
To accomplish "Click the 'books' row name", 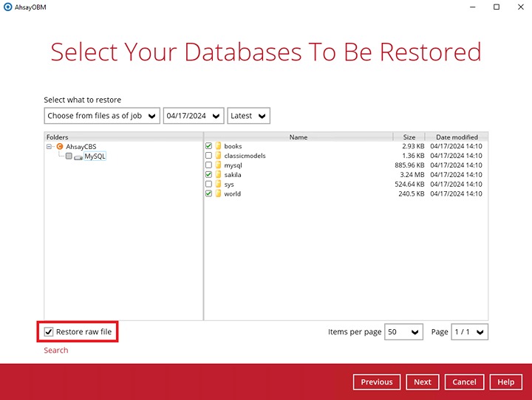I will 233,146.
